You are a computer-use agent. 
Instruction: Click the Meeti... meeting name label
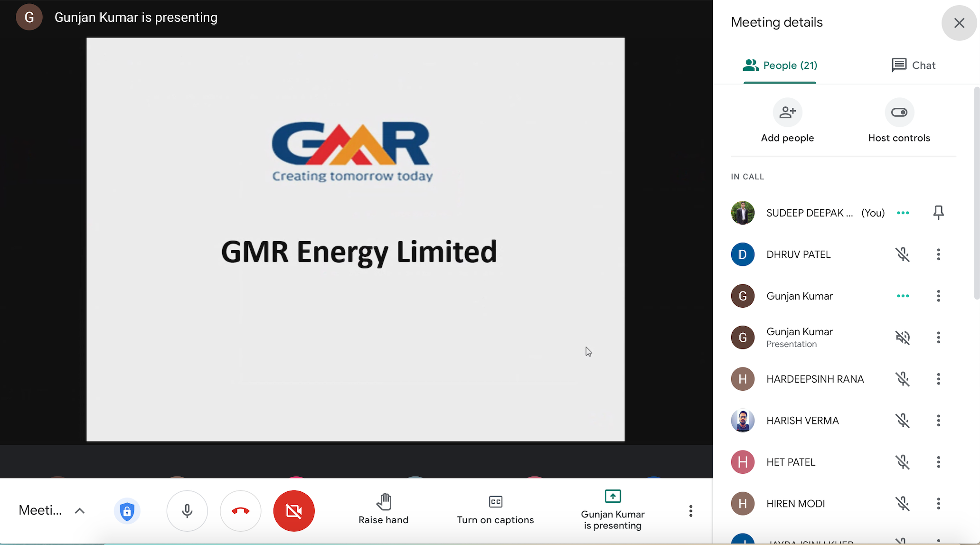[x=40, y=510]
